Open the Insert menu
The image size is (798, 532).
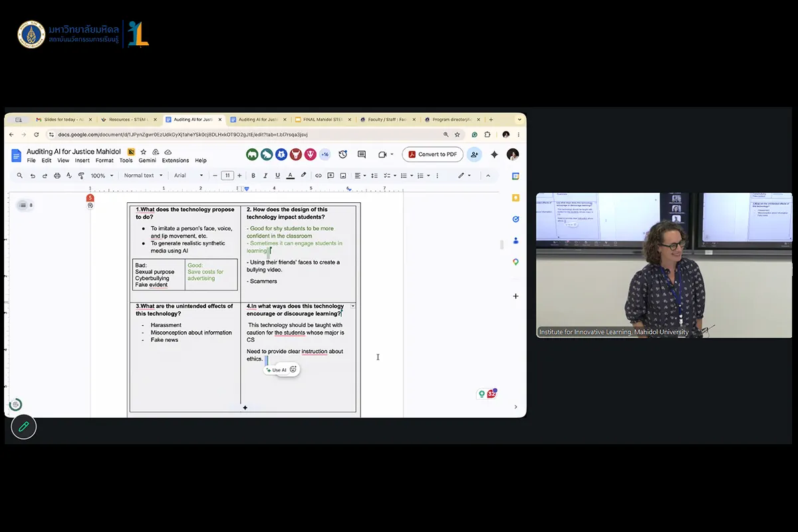(82, 160)
